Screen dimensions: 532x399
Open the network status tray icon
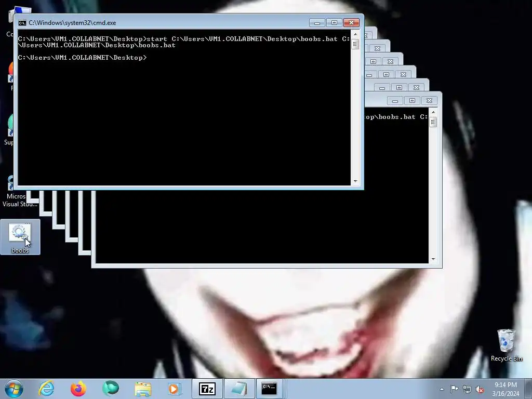click(x=467, y=389)
